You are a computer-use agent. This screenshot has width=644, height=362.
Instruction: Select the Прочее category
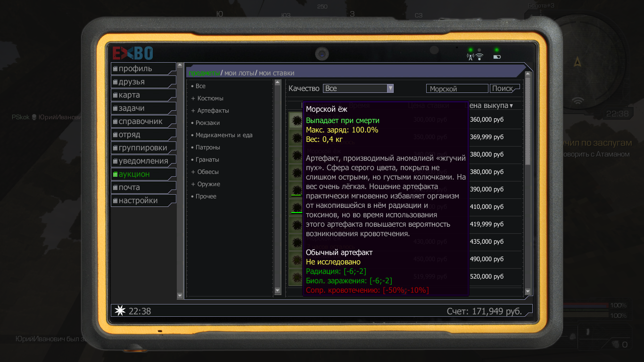204,197
